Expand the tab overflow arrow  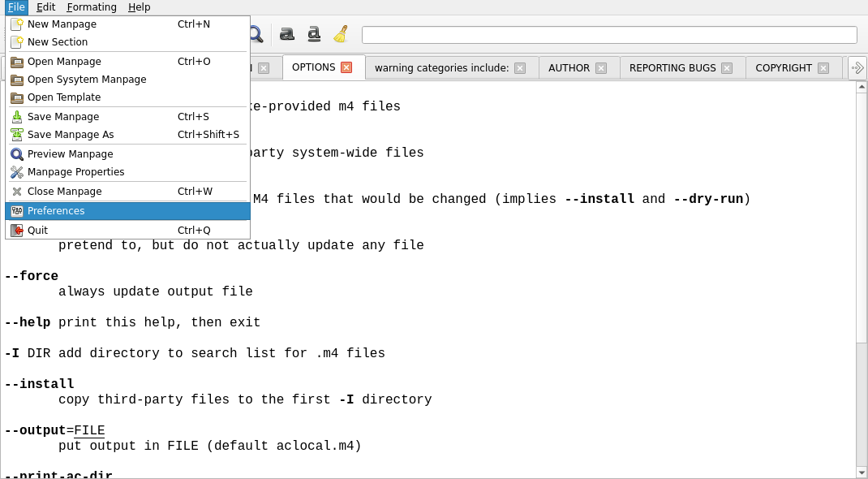[x=857, y=68]
